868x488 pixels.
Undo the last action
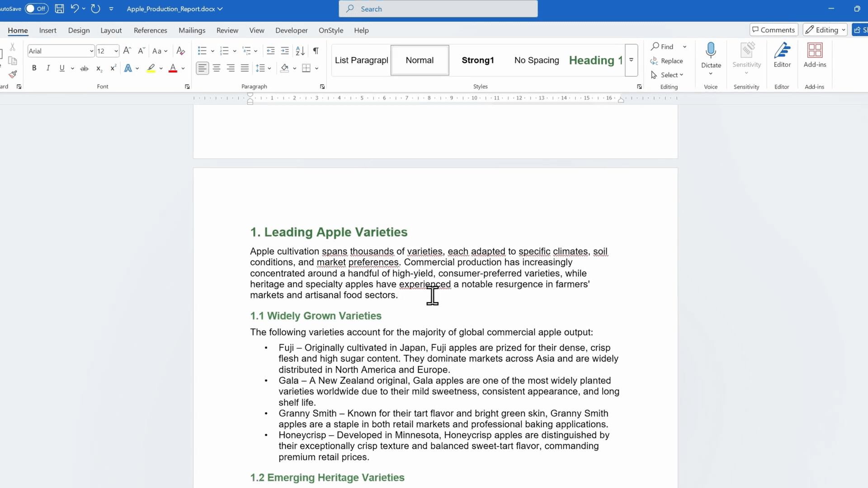coord(75,9)
